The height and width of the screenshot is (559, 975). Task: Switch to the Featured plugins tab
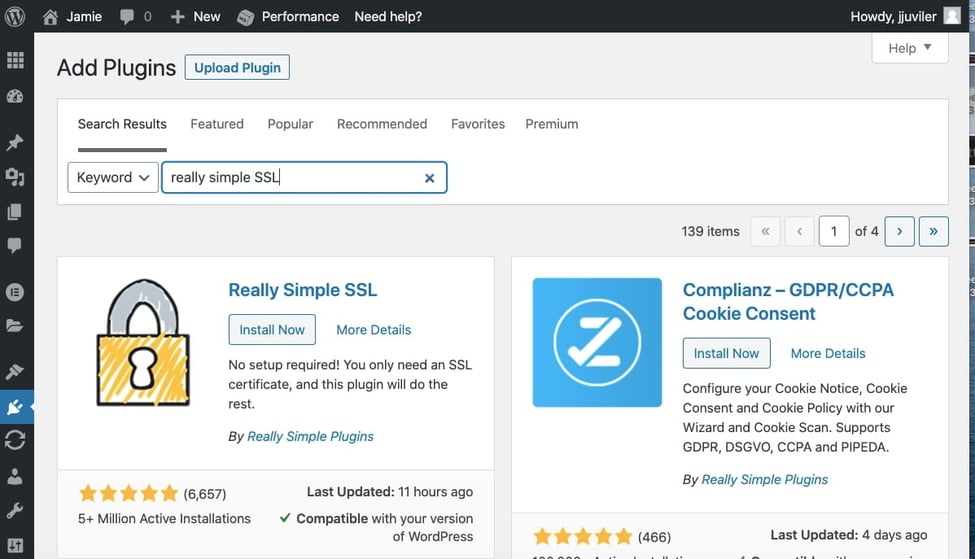[217, 124]
